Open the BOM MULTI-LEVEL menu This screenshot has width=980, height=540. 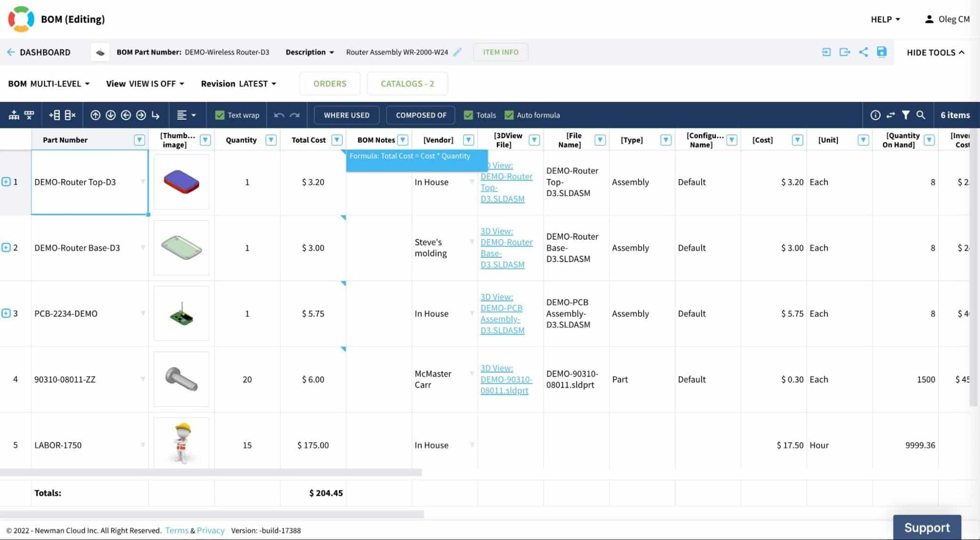pyautogui.click(x=49, y=84)
